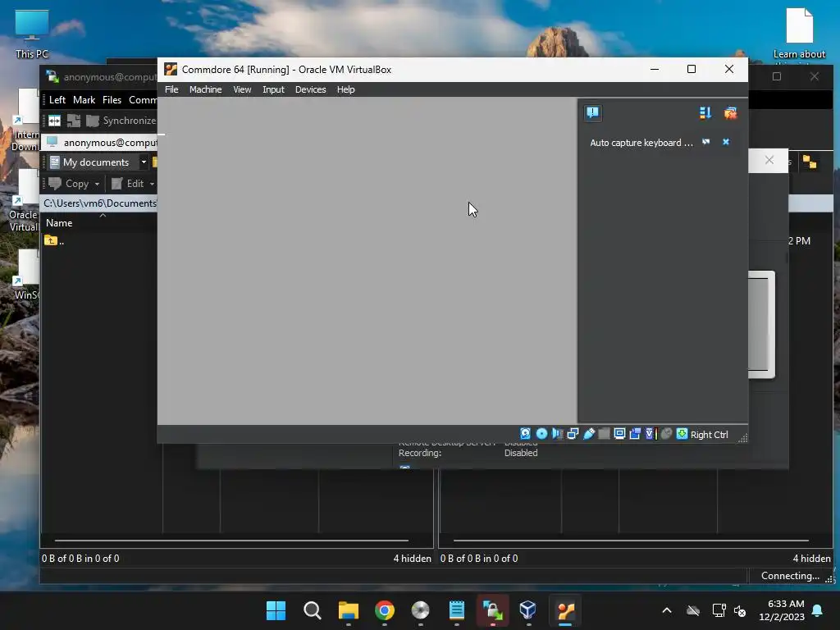Viewport: 840px width, 630px height.
Task: Open File Explorer from the taskbar
Action: [348, 610]
